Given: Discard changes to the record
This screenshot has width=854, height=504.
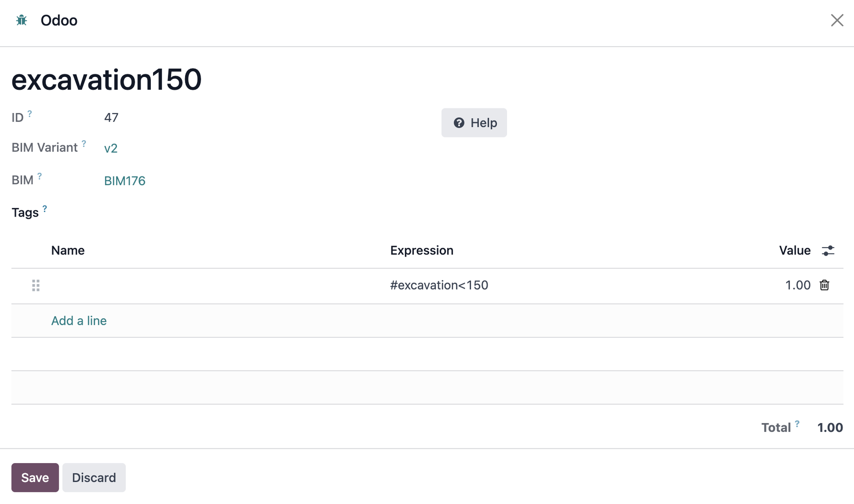Looking at the screenshot, I should 94,477.
